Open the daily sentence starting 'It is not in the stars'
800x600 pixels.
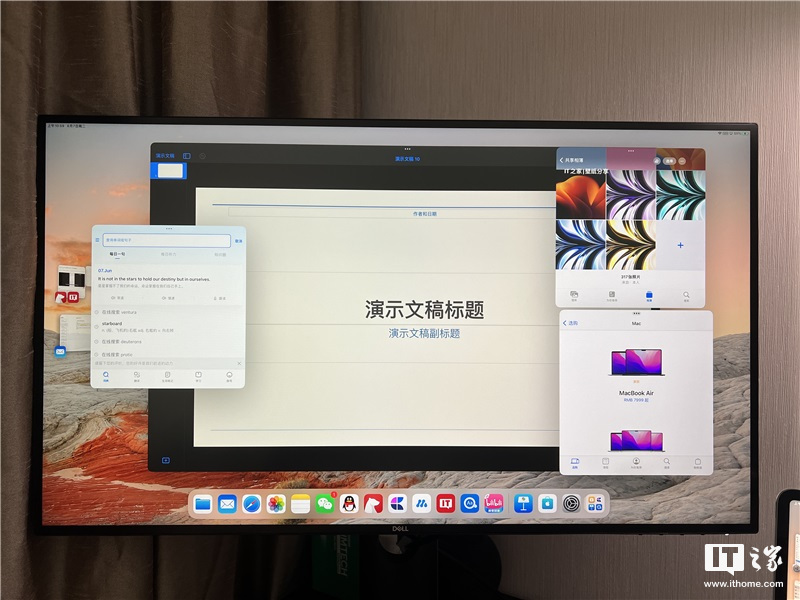click(154, 279)
